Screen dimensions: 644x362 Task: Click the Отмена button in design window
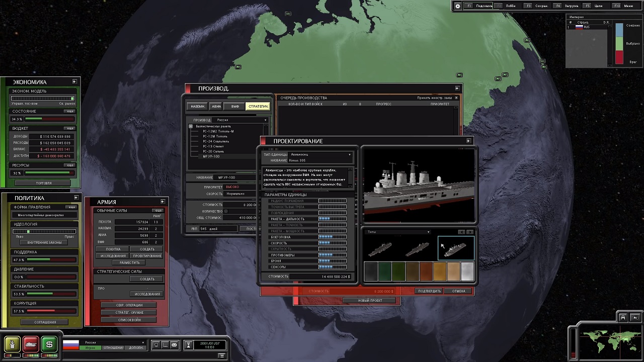[458, 291]
